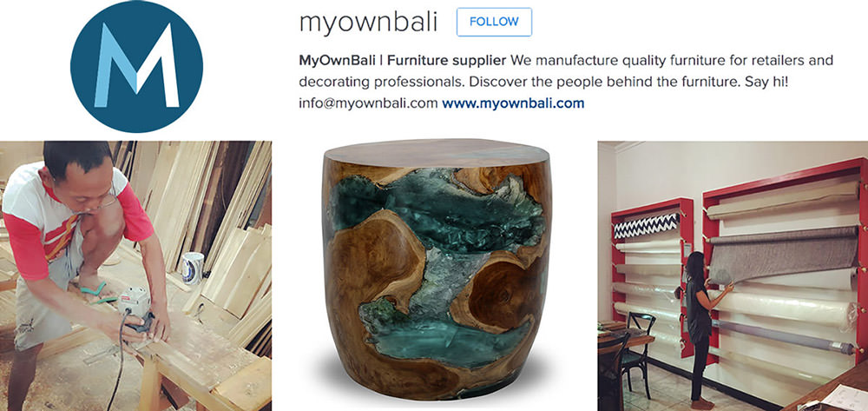Open the woodworker sanding plank photo

[x=135, y=275]
